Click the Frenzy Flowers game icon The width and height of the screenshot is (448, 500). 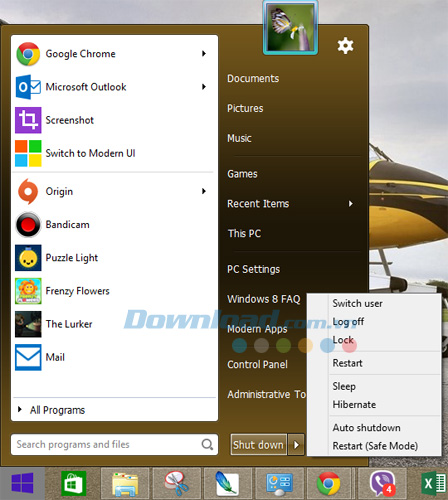click(x=28, y=291)
